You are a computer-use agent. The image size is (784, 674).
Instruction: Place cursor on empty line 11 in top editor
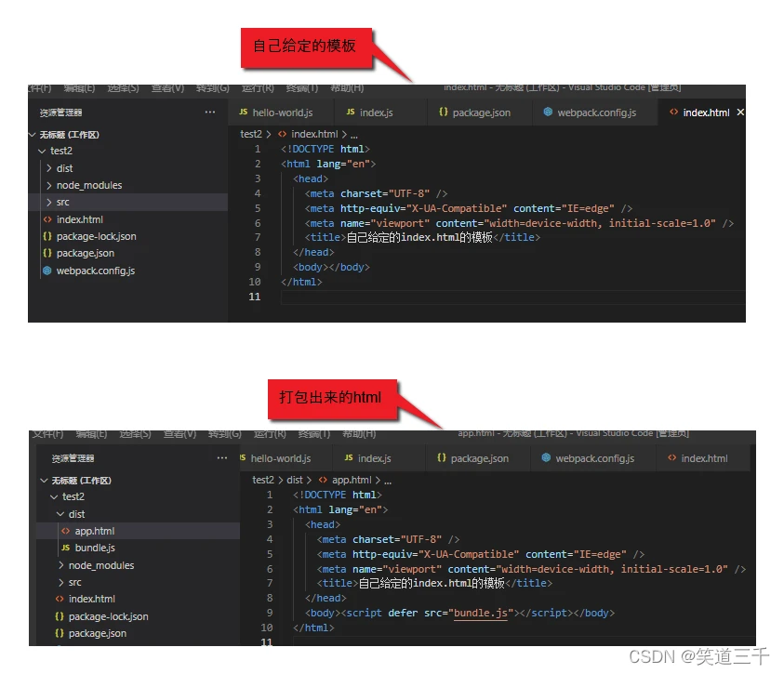point(512,297)
